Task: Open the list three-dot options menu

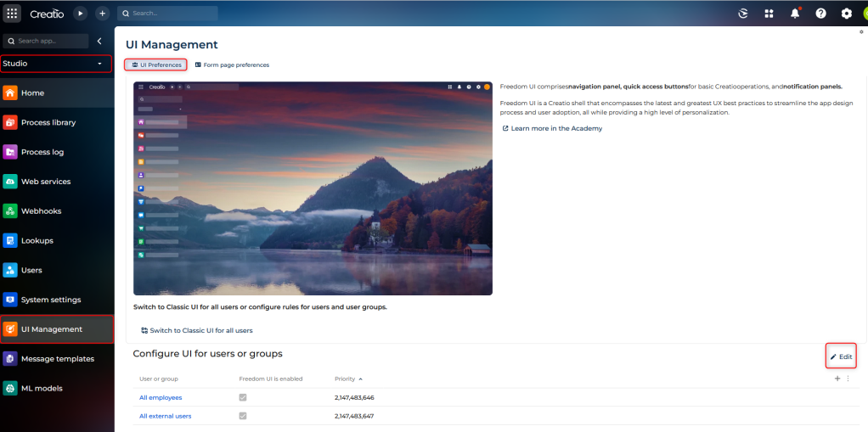Action: click(848, 379)
